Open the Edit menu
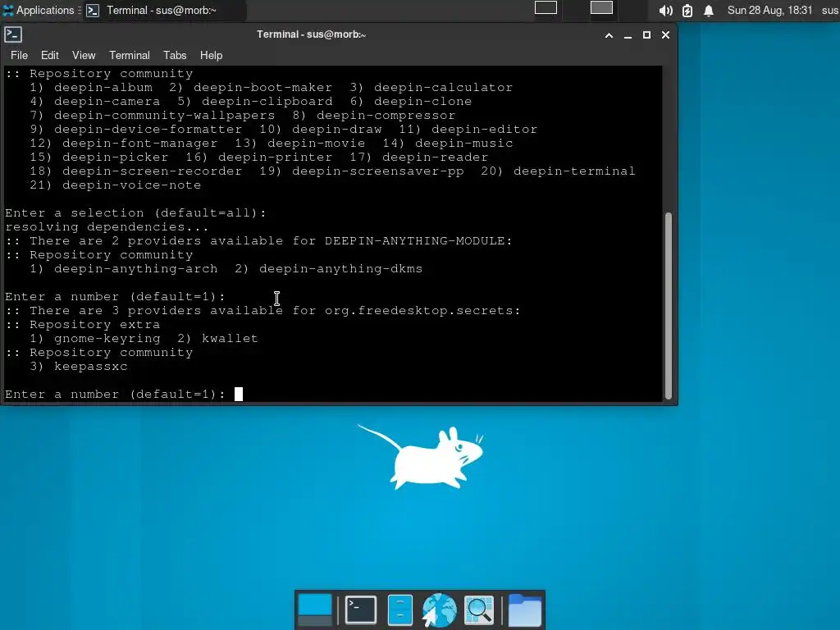This screenshot has width=840, height=630. point(50,55)
